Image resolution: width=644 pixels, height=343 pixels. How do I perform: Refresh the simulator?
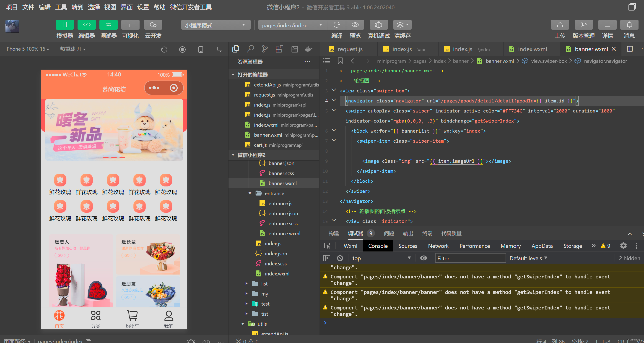[164, 49]
